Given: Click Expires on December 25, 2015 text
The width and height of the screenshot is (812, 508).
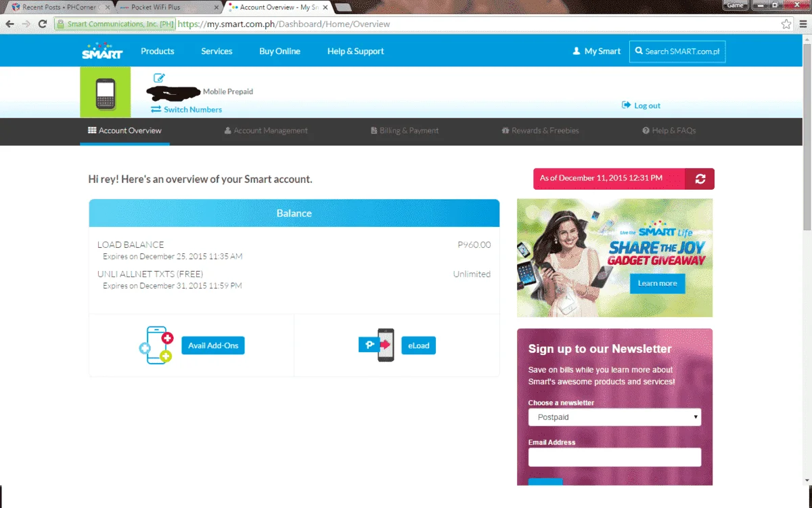Looking at the screenshot, I should pos(173,257).
